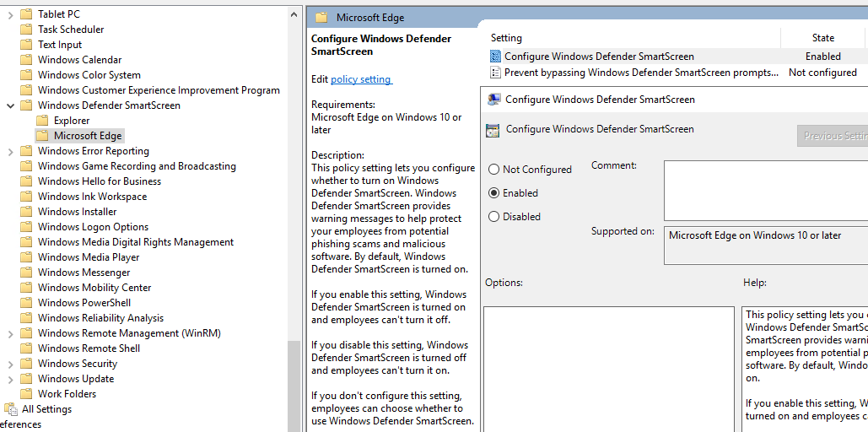Select the Disabled radio button
The height and width of the screenshot is (432, 868).
[493, 217]
